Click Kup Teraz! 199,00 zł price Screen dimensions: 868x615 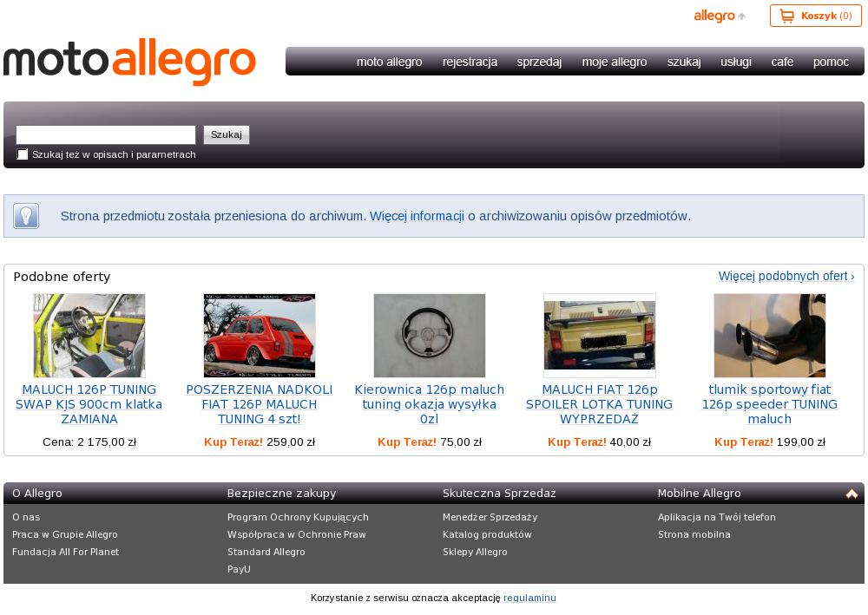click(769, 442)
